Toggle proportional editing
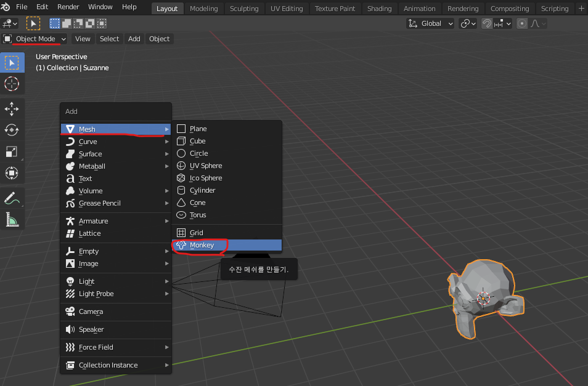Screen dimensions: 588x386 (521, 23)
